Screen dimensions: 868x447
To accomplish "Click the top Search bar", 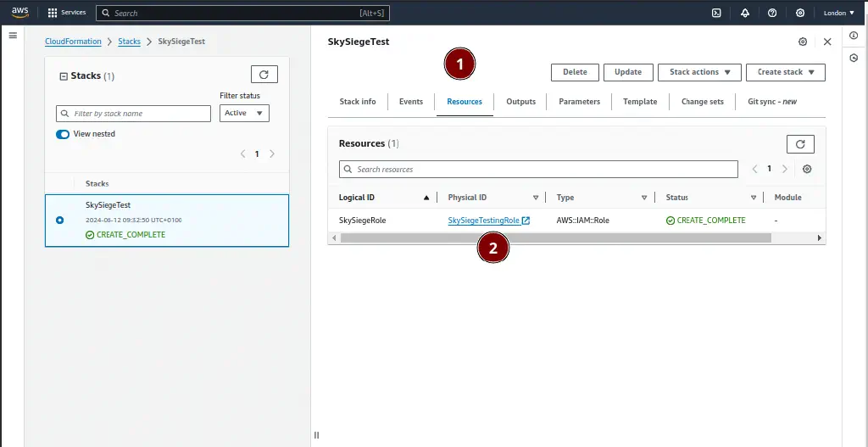I will 243,13.
